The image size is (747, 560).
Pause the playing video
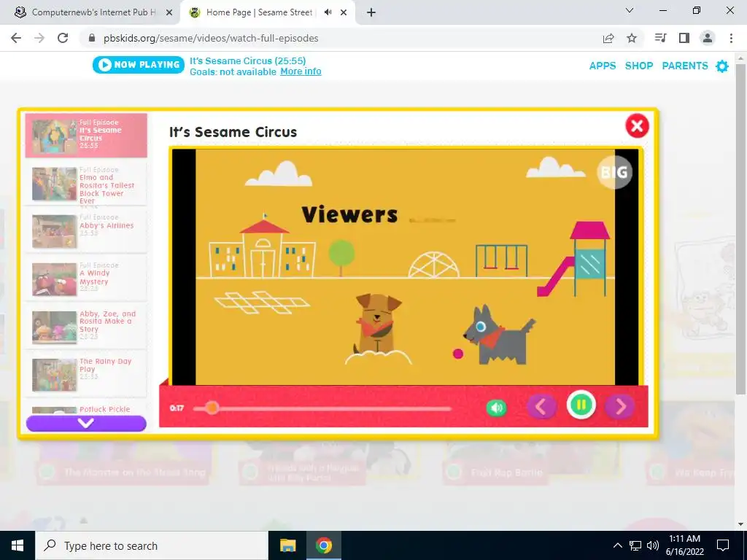[581, 405]
